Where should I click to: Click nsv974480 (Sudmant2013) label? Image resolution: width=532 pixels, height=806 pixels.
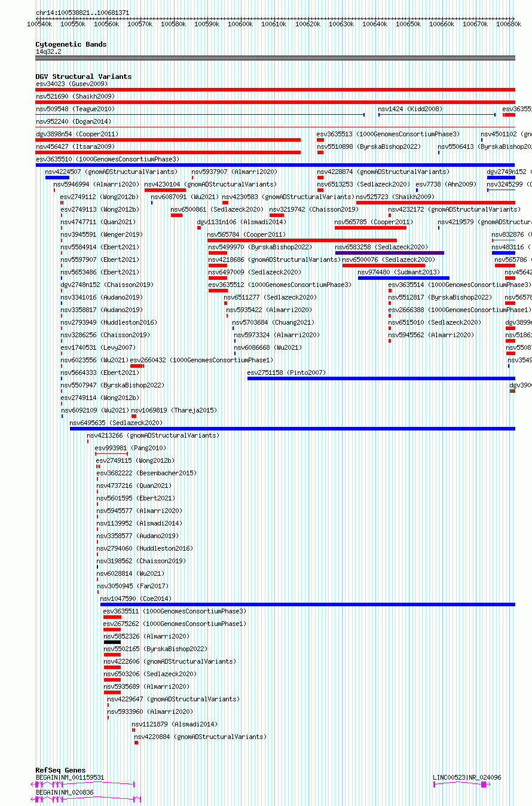(x=399, y=272)
